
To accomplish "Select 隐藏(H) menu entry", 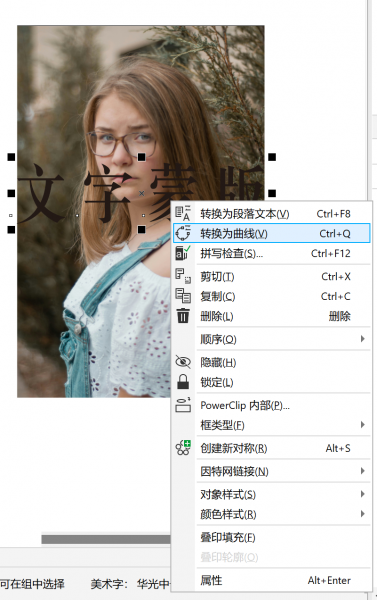I will 272,362.
